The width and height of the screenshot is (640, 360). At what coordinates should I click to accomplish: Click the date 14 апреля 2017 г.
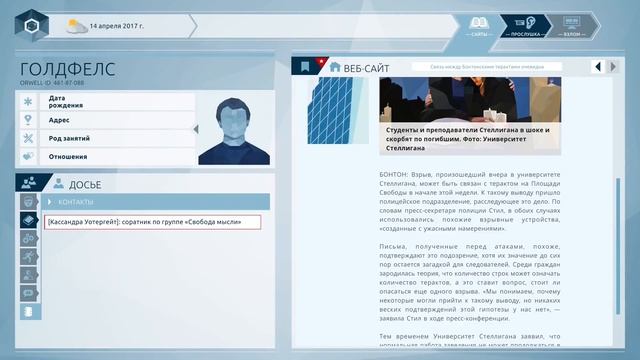tap(117, 26)
